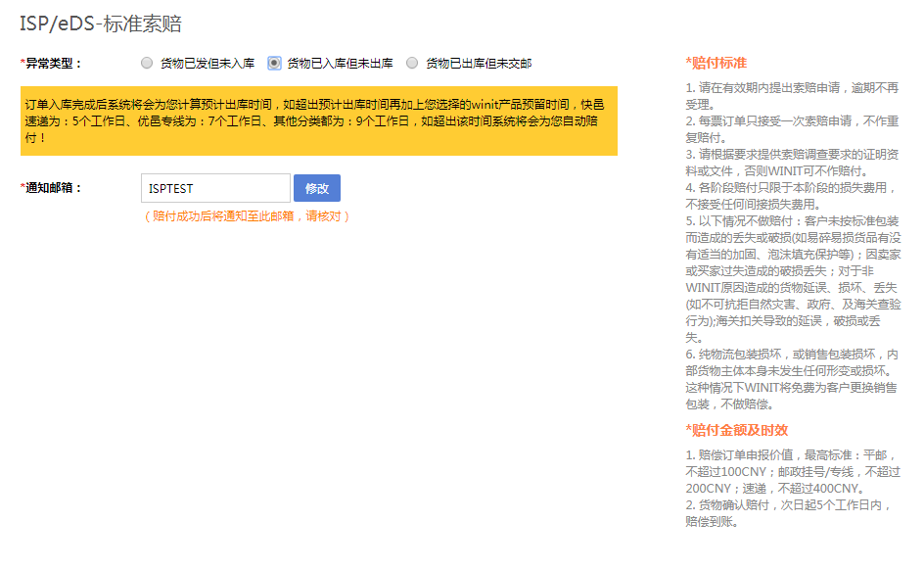Click the 赔付标准 heading
Screen dimensions: 924x570
click(x=716, y=63)
